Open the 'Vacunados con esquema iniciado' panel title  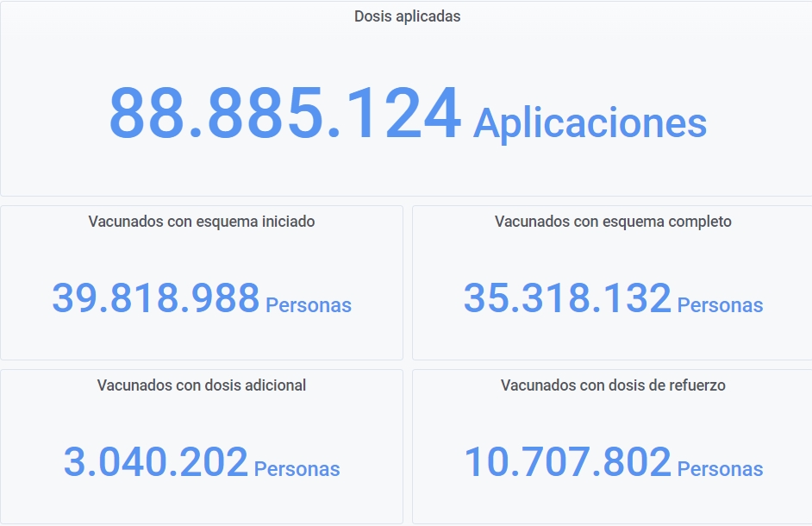tap(202, 222)
